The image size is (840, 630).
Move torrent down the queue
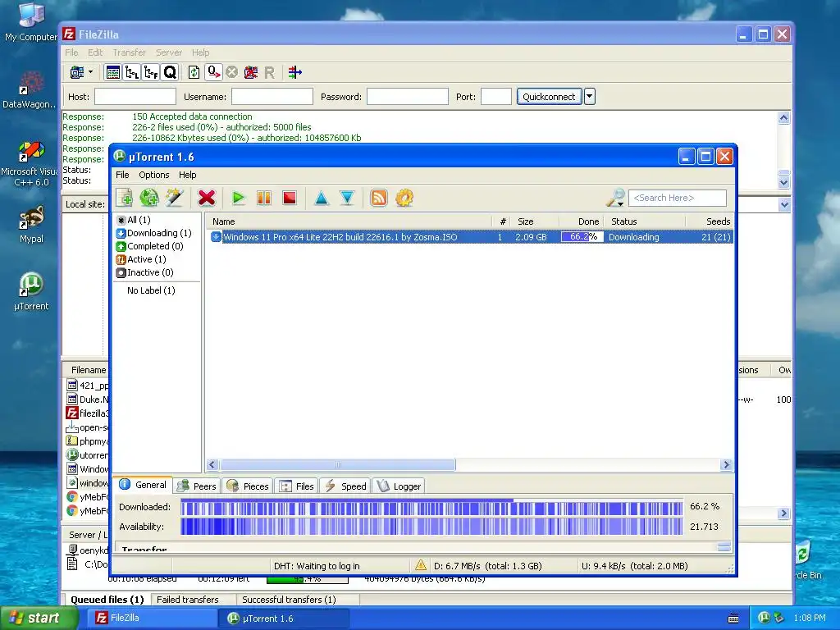[347, 198]
